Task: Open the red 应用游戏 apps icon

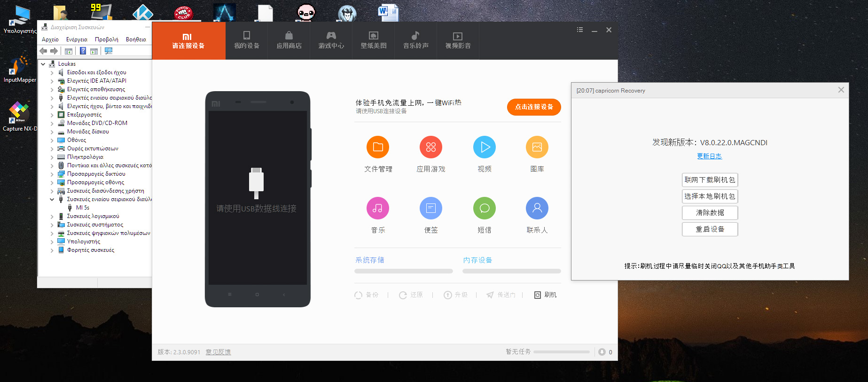Action: pyautogui.click(x=430, y=147)
